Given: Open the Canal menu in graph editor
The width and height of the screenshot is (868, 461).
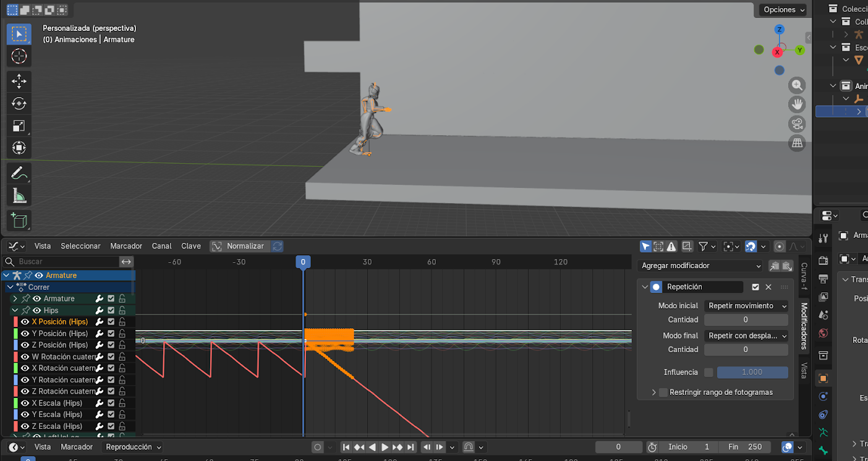Looking at the screenshot, I should pyautogui.click(x=161, y=246).
